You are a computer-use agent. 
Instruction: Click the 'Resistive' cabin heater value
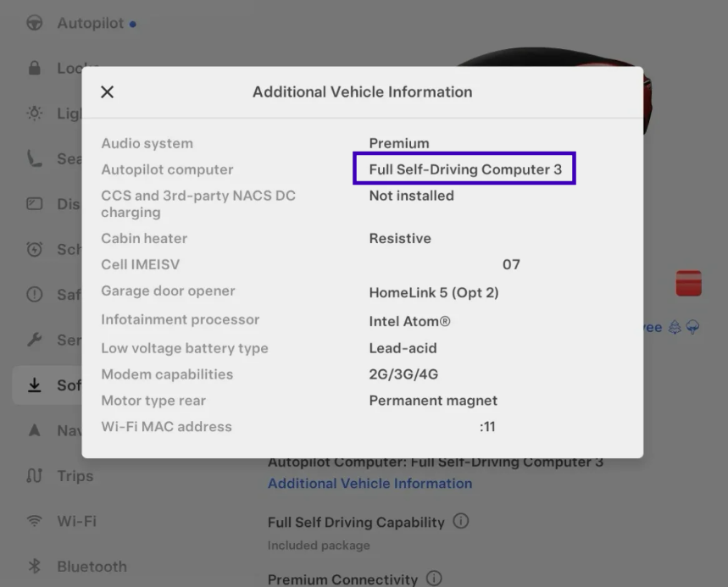400,239
